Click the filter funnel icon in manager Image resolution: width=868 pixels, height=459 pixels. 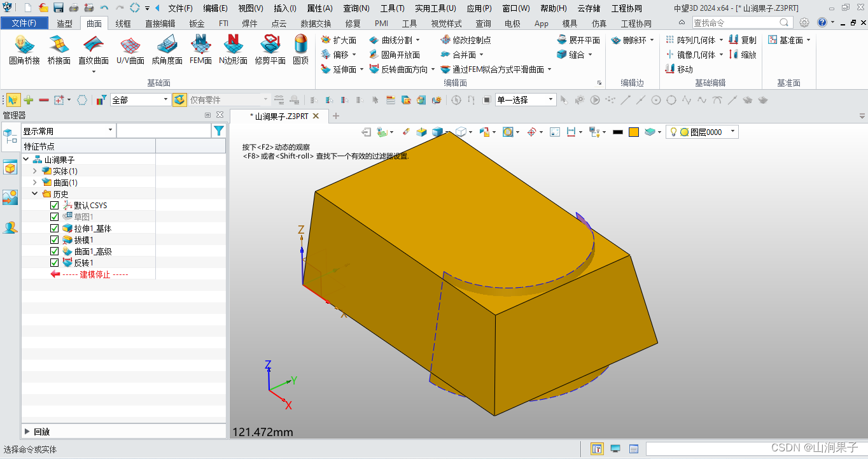click(x=219, y=131)
